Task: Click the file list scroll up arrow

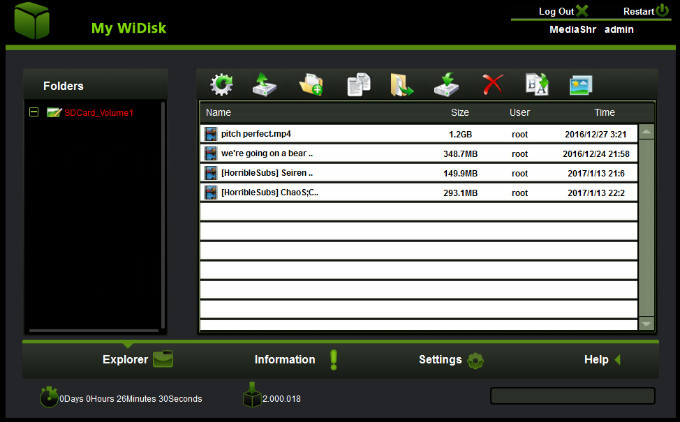Action: pyautogui.click(x=646, y=132)
